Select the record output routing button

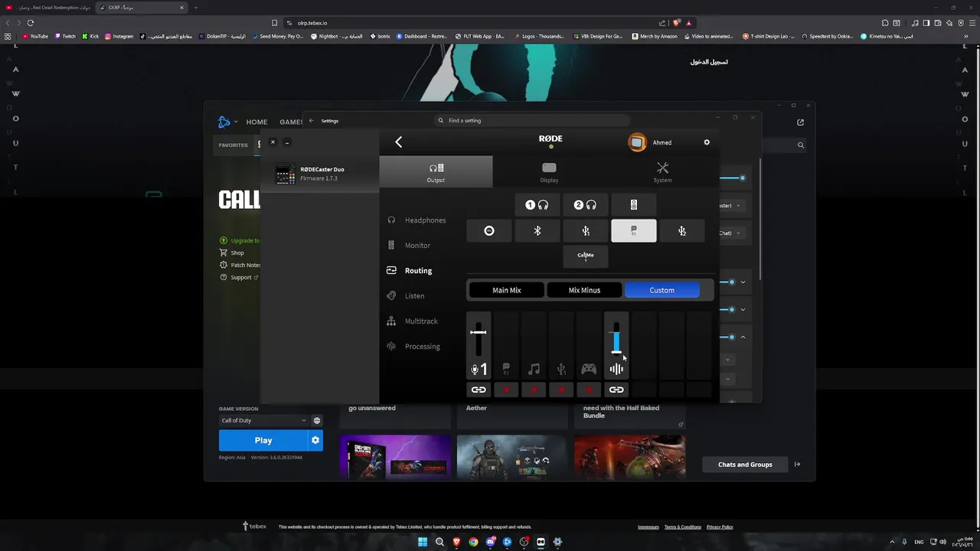(489, 231)
